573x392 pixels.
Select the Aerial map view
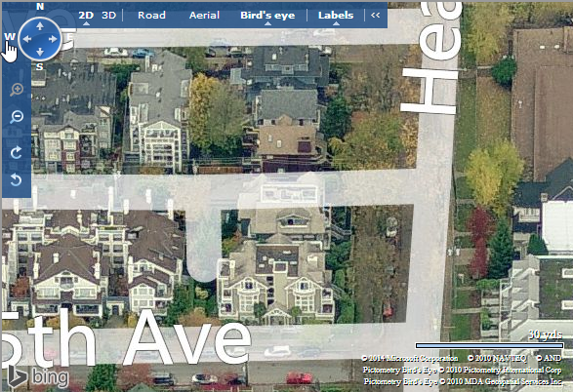click(204, 15)
